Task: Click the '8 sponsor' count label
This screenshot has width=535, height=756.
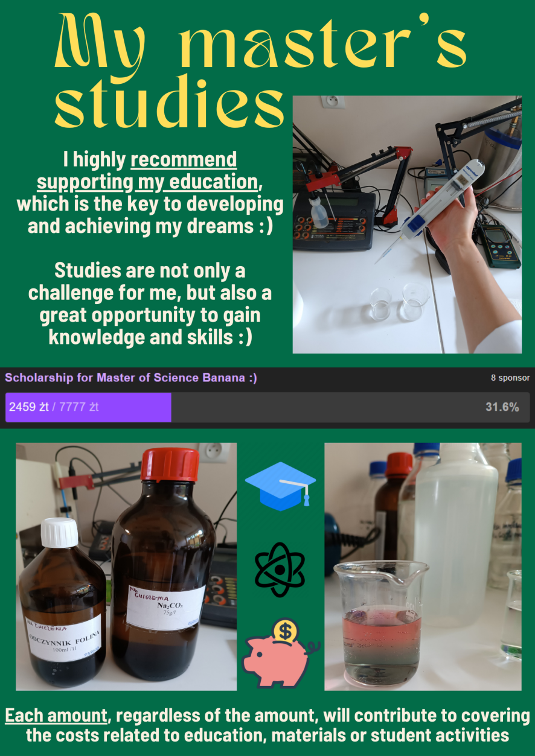Action: click(x=510, y=378)
